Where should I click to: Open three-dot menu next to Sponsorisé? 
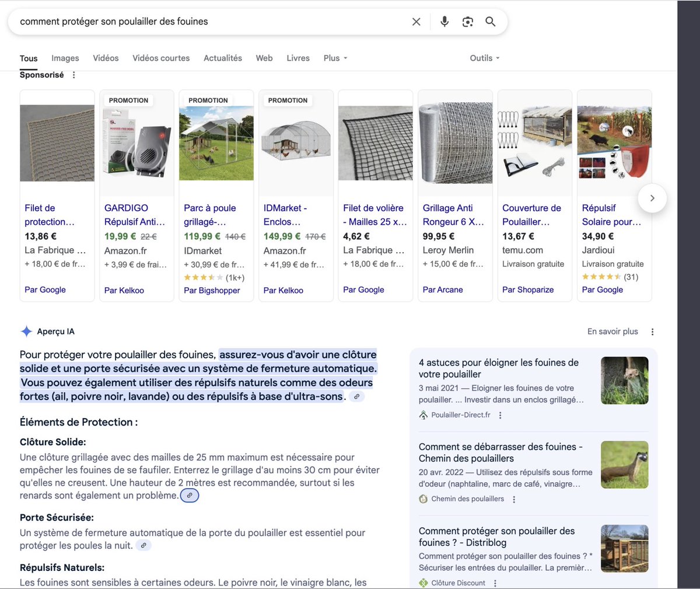(x=73, y=75)
